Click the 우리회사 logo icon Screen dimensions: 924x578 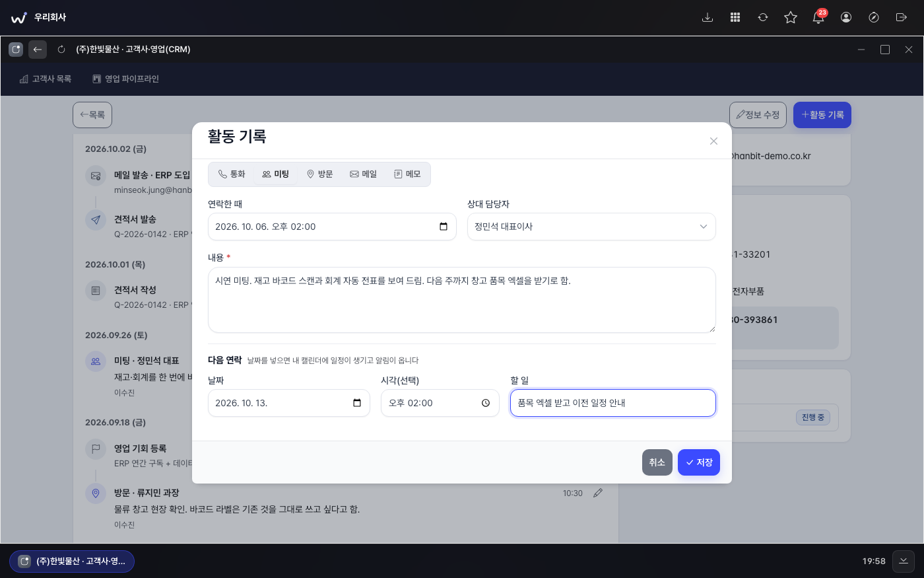(19, 18)
